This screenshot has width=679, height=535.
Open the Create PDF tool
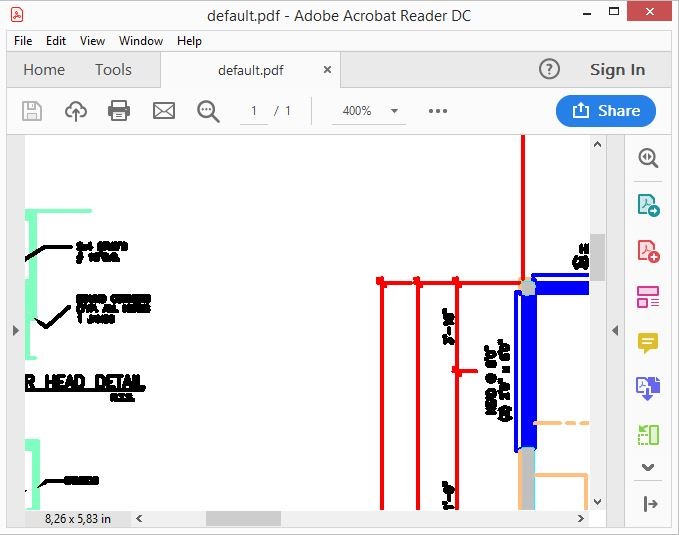(x=648, y=251)
